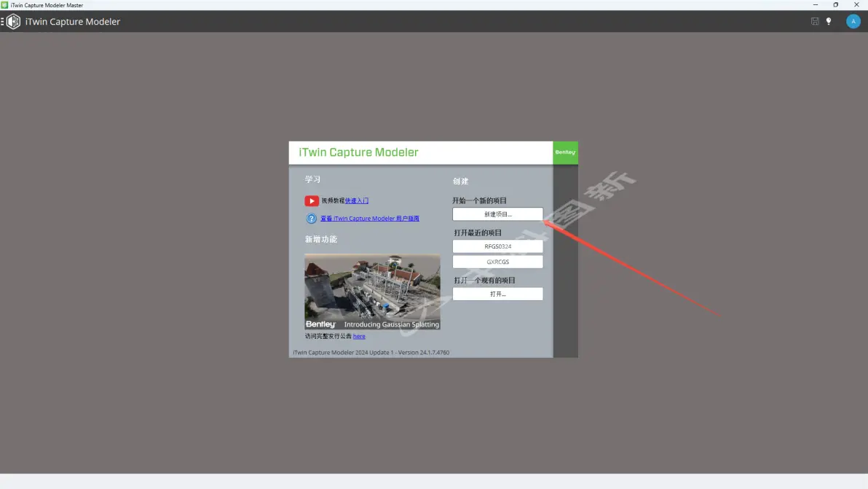
Task: Open the 'here' release notes link
Action: point(359,336)
